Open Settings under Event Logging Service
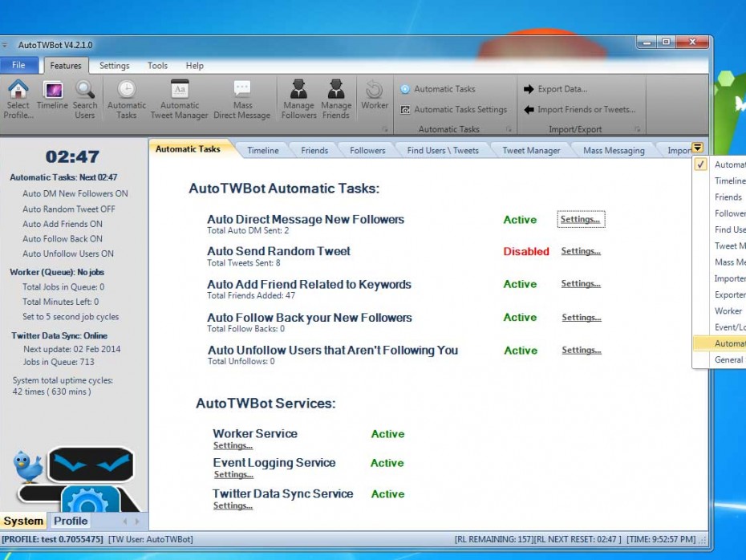 (x=233, y=475)
